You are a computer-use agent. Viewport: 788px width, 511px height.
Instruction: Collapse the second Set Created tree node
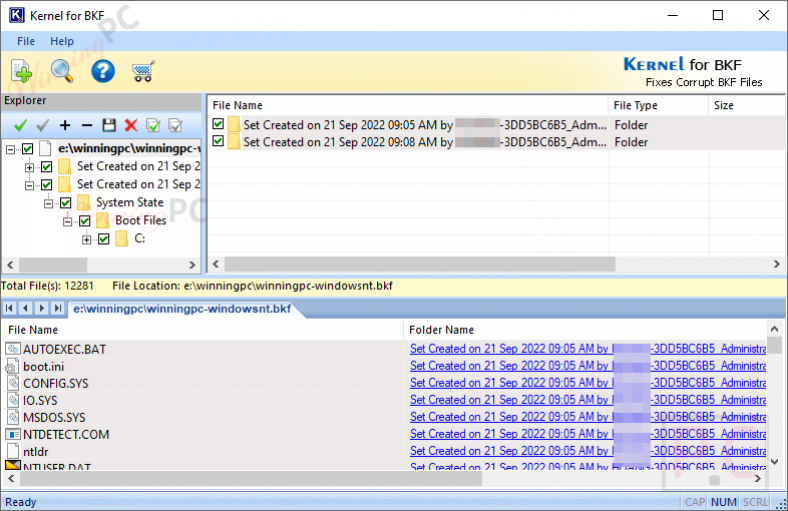tap(30, 185)
